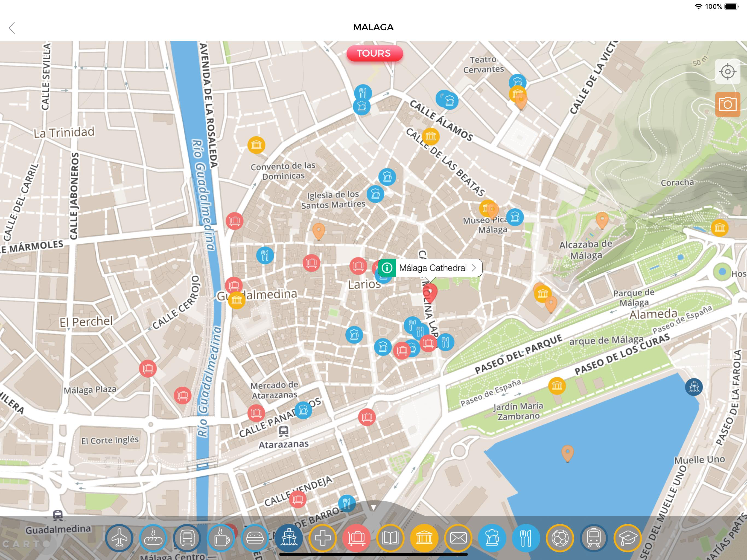Check the Wi-Fi indicator in status bar
Image resolution: width=747 pixels, height=560 pixels.
coord(698,6)
